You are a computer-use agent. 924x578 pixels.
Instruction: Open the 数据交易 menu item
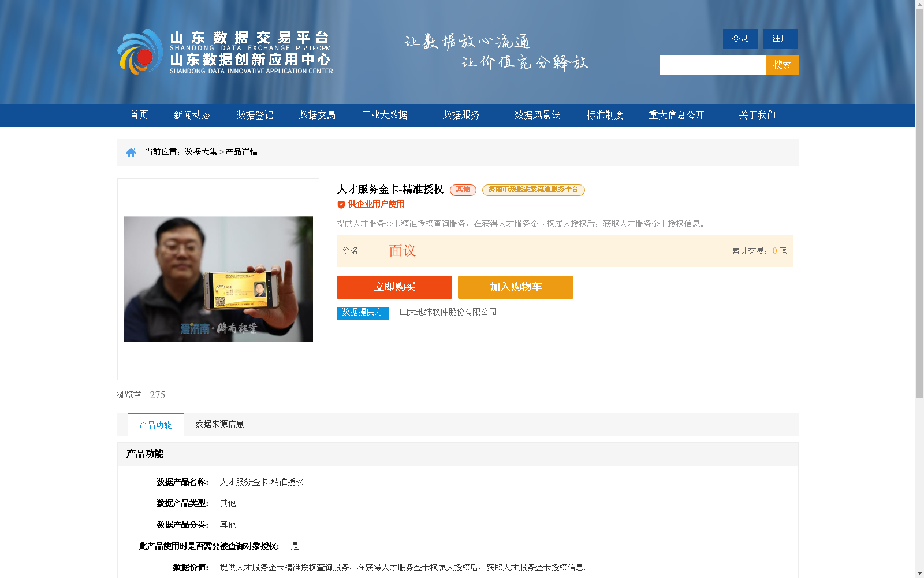pyautogui.click(x=317, y=115)
